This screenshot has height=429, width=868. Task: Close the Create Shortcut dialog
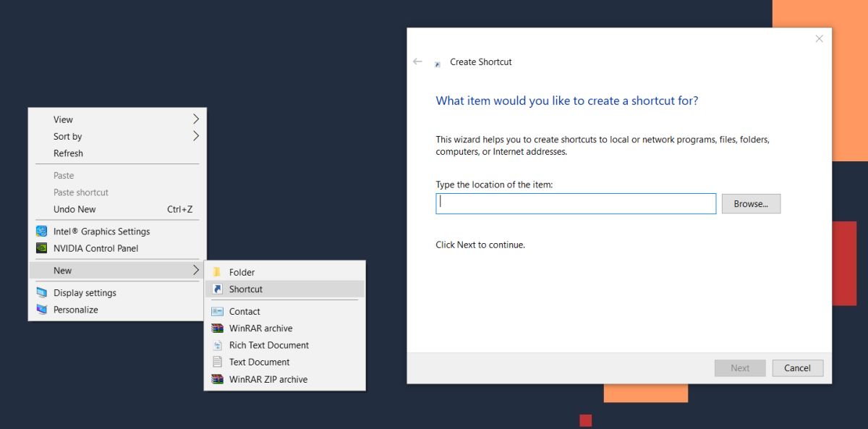pos(819,39)
